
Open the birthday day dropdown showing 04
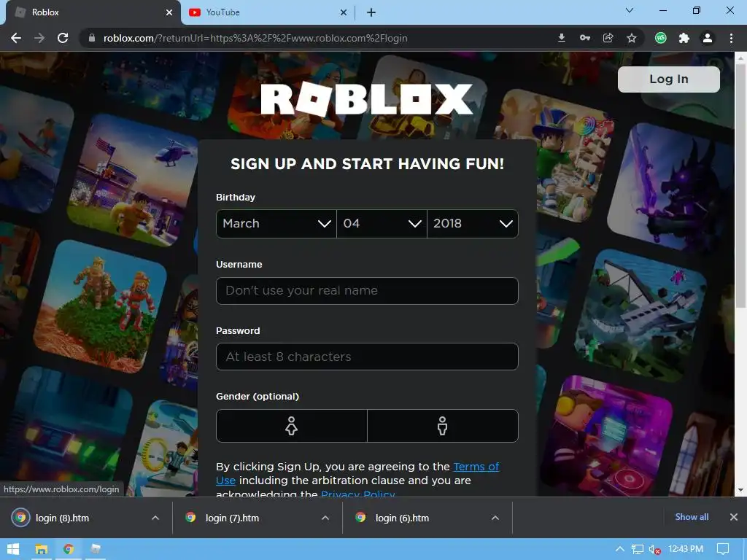pyautogui.click(x=382, y=223)
